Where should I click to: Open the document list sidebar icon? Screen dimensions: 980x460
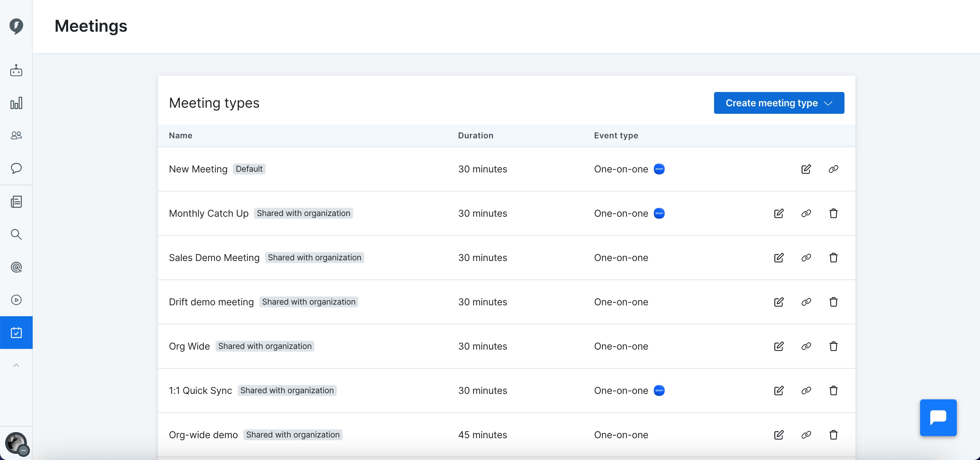coord(16,201)
